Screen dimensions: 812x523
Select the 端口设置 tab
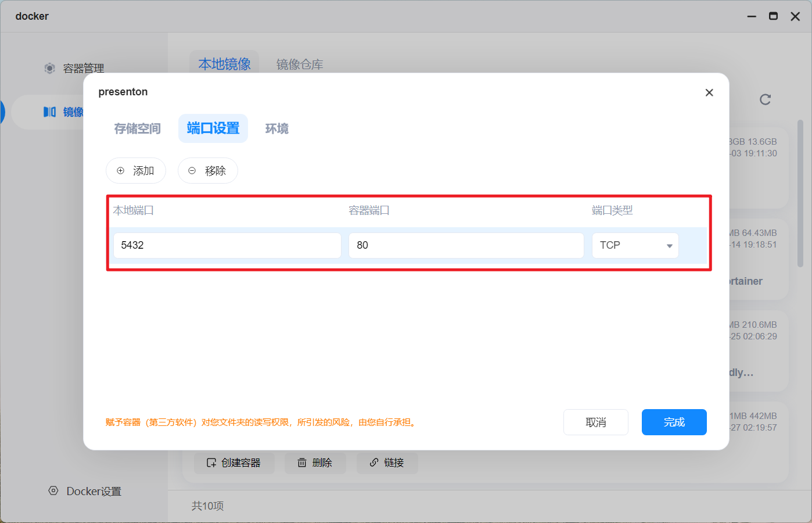213,128
